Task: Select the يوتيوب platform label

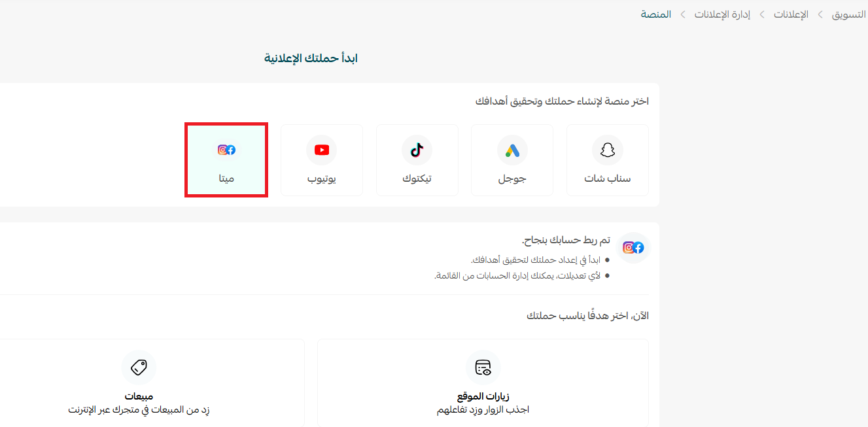Action: coord(322,179)
